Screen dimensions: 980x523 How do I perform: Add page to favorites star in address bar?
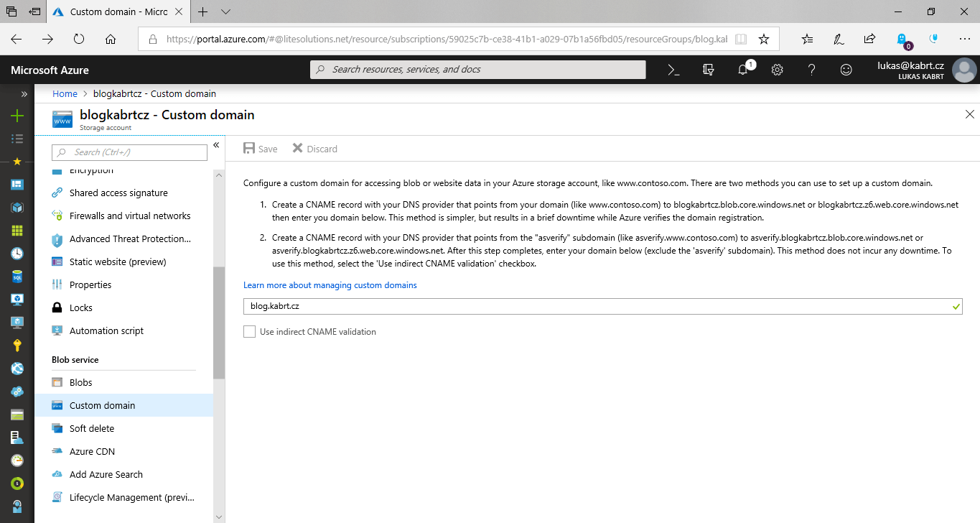point(764,40)
